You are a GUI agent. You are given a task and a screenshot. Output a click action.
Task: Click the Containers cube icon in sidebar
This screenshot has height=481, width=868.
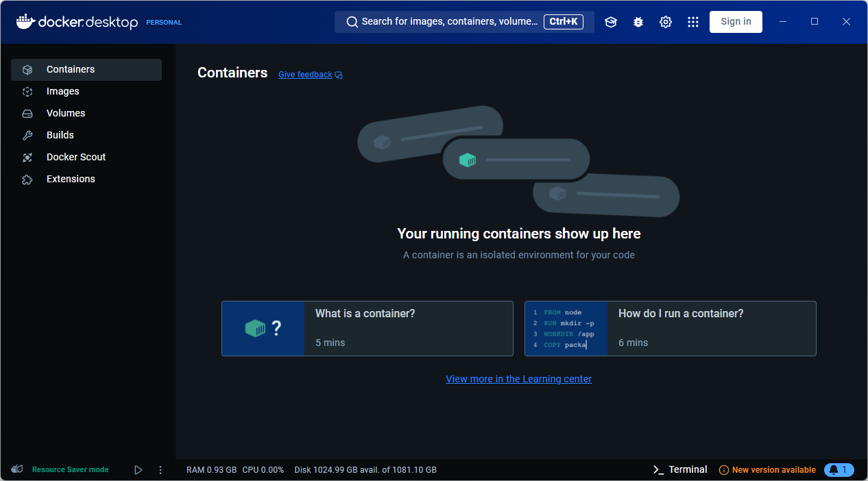(x=27, y=70)
